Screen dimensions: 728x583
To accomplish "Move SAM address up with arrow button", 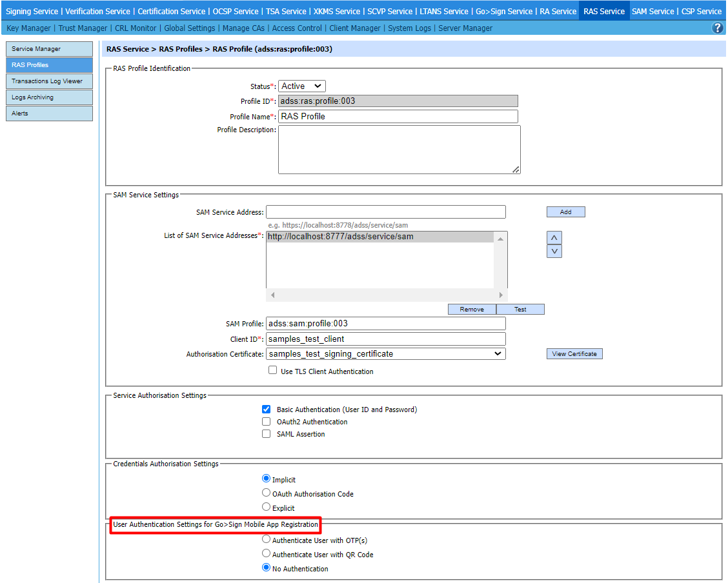I will point(554,237).
